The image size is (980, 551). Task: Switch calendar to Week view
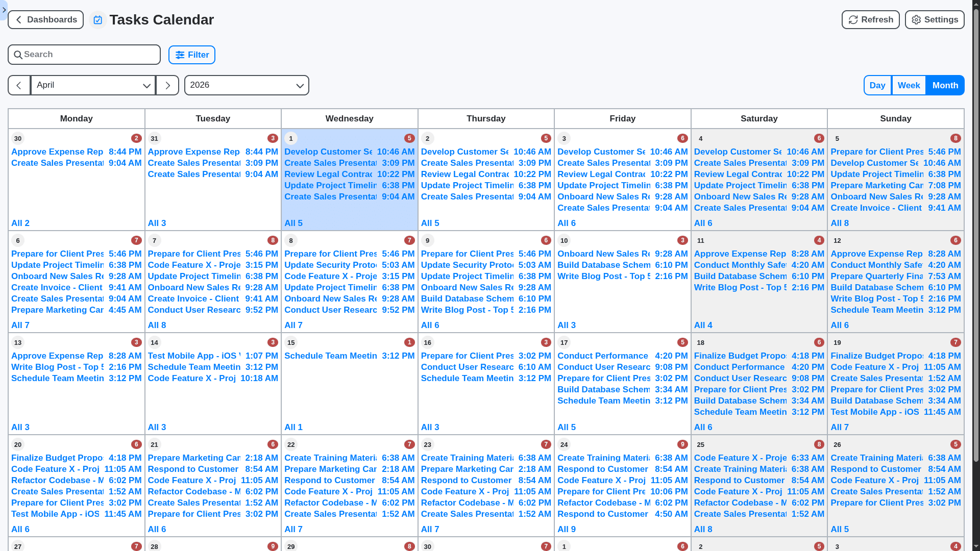coord(909,85)
